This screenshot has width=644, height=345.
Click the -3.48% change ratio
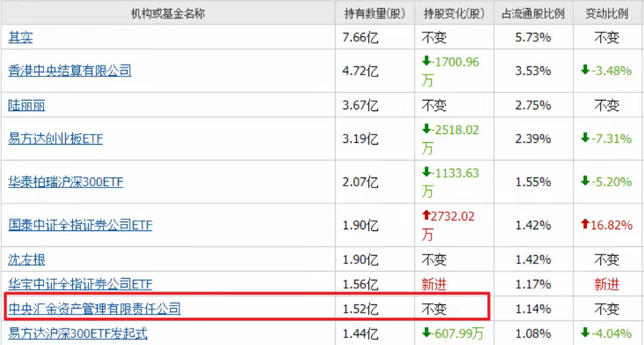pyautogui.click(x=606, y=70)
